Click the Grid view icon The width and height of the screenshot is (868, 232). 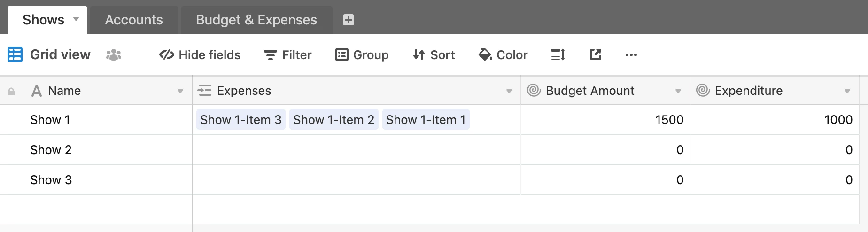click(x=15, y=54)
